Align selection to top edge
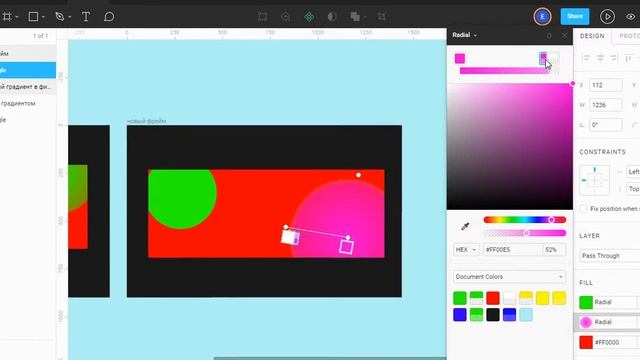 point(628,59)
